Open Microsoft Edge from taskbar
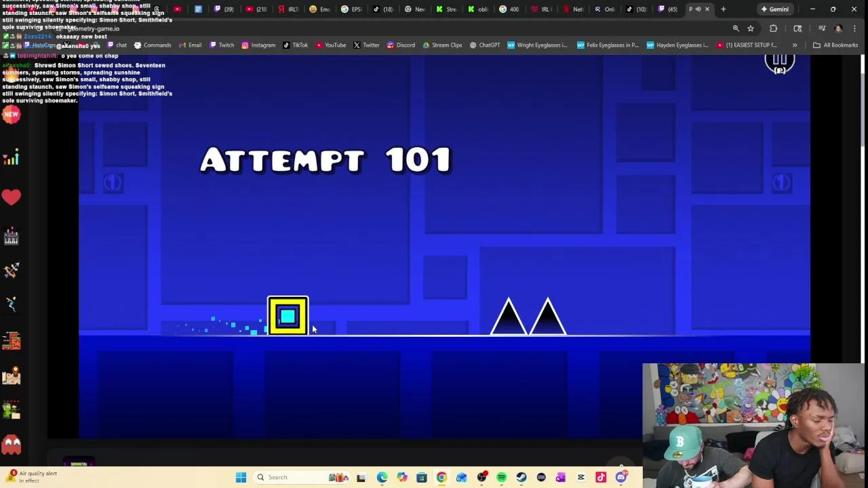868x488 pixels. [382, 477]
